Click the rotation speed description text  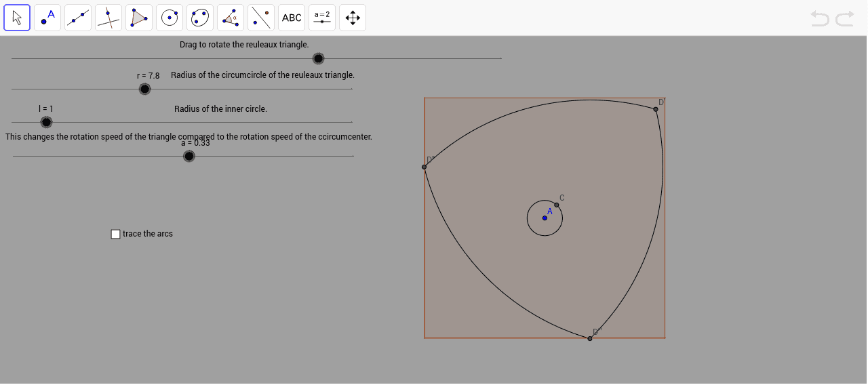[189, 137]
